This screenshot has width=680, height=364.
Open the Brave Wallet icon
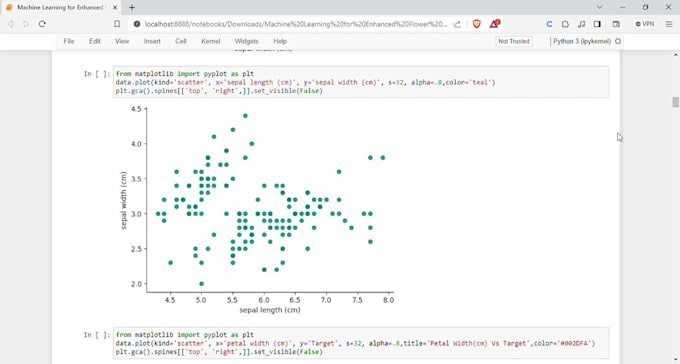[616, 24]
